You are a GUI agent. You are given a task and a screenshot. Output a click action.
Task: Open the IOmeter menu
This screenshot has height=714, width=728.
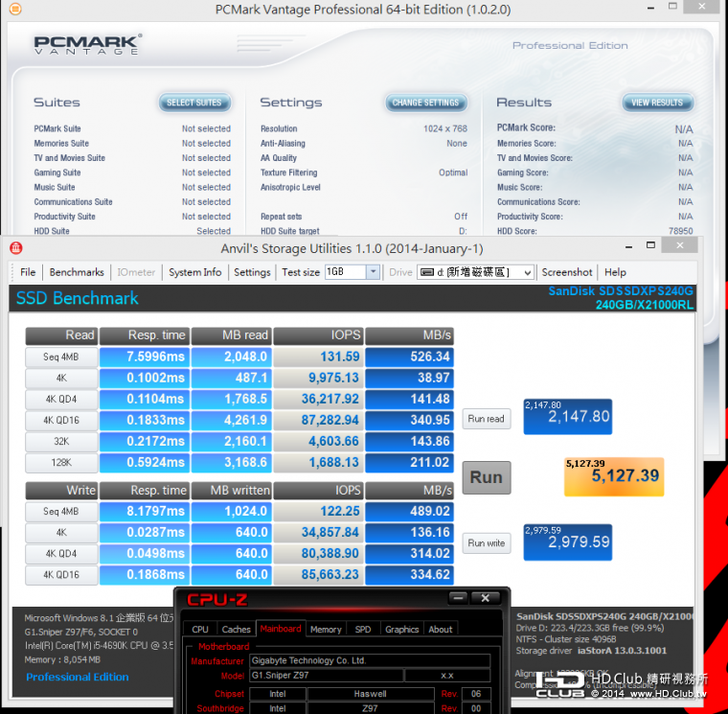[x=136, y=272]
